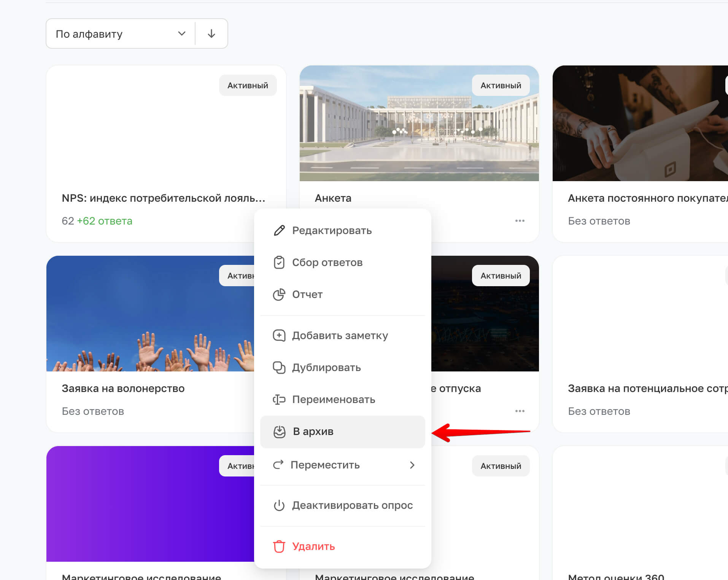Click Активный badge on NPS card
Image resolution: width=728 pixels, height=580 pixels.
(x=248, y=85)
